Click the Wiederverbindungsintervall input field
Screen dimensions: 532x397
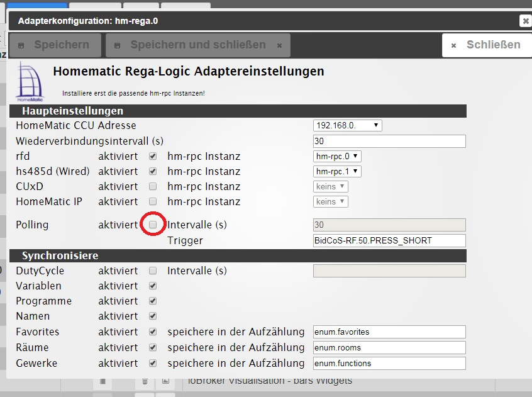coord(389,141)
